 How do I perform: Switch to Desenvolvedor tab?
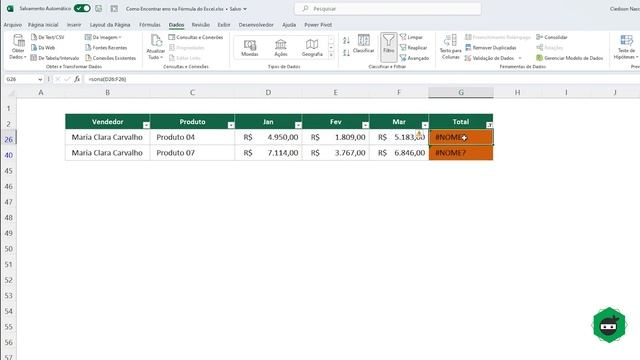(x=256, y=25)
